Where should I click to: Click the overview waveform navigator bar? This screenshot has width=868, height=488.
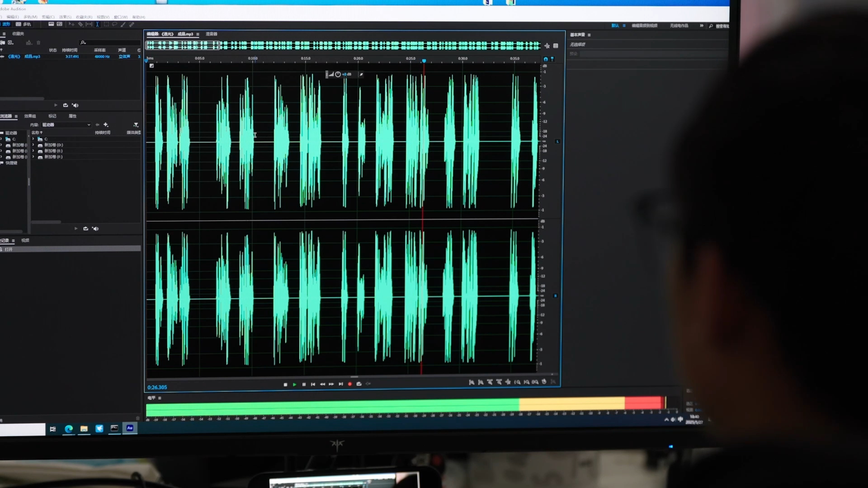click(344, 45)
